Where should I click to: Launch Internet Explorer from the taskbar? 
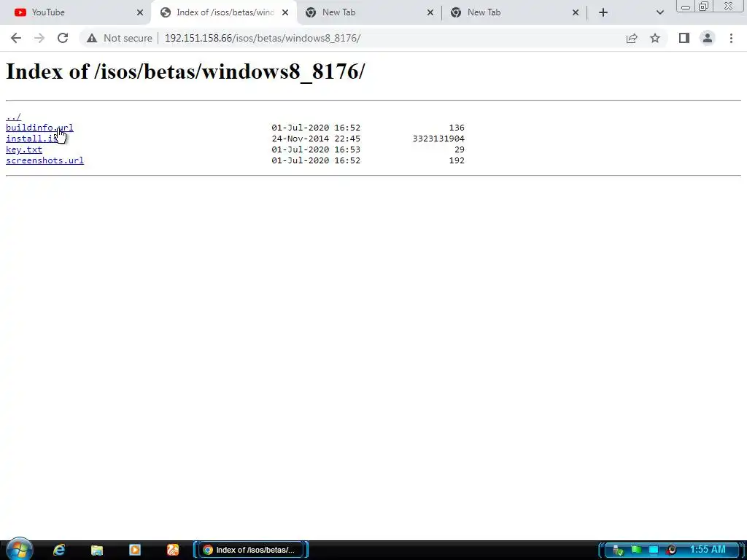[59, 550]
